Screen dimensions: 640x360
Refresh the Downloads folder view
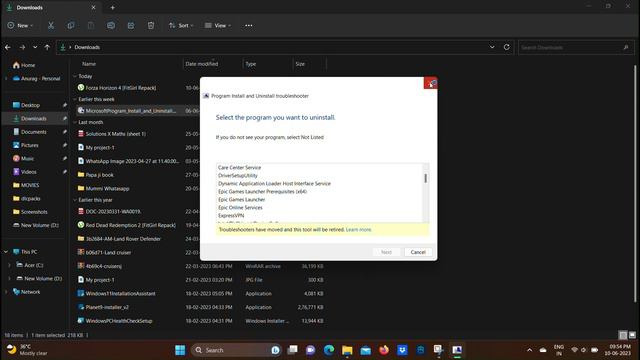[507, 47]
